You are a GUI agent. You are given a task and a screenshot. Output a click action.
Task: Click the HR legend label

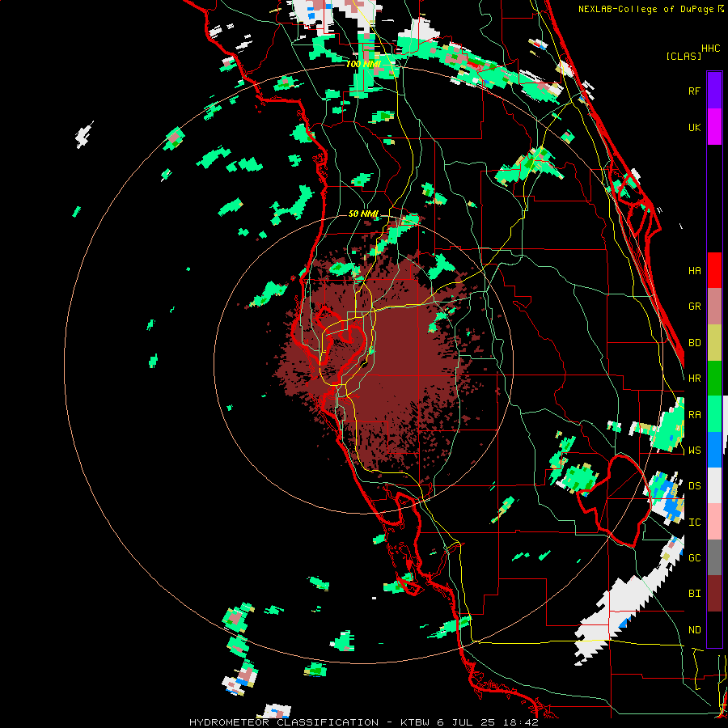[x=694, y=379]
